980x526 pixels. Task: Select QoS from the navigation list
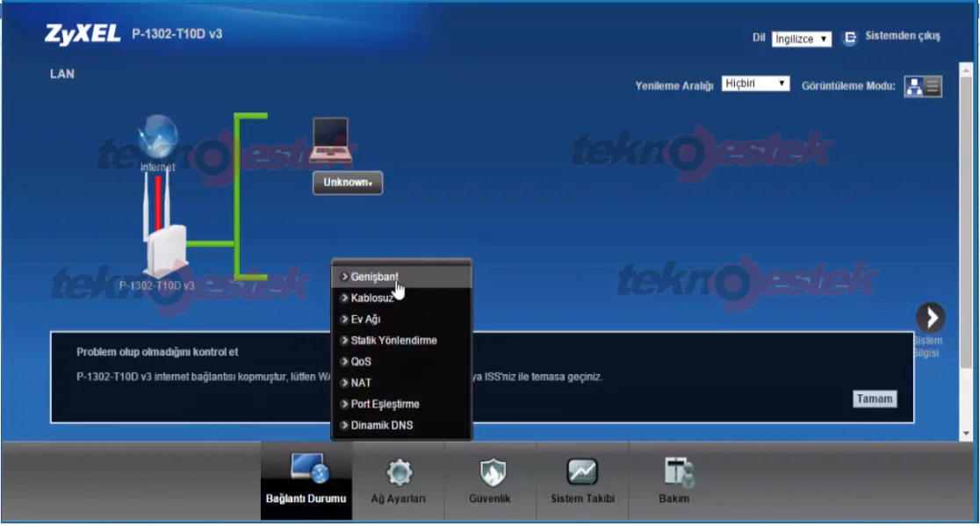coord(360,361)
